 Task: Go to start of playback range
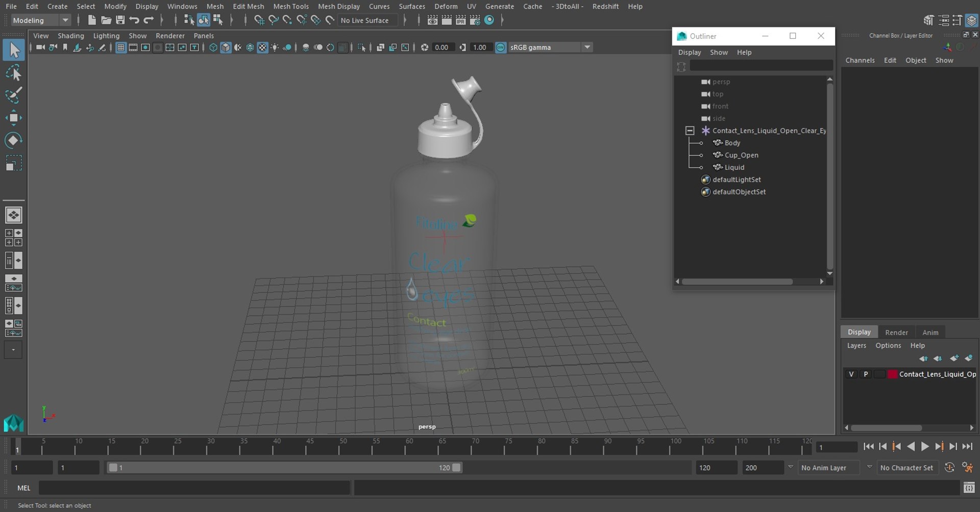pyautogui.click(x=868, y=447)
